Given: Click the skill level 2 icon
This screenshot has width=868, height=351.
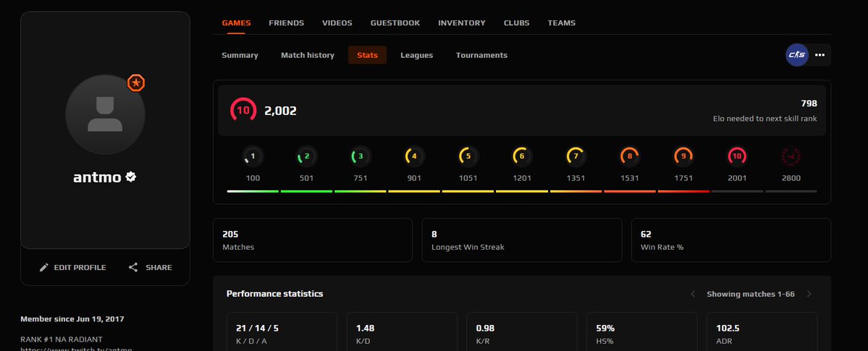Looking at the screenshot, I should click(x=307, y=156).
